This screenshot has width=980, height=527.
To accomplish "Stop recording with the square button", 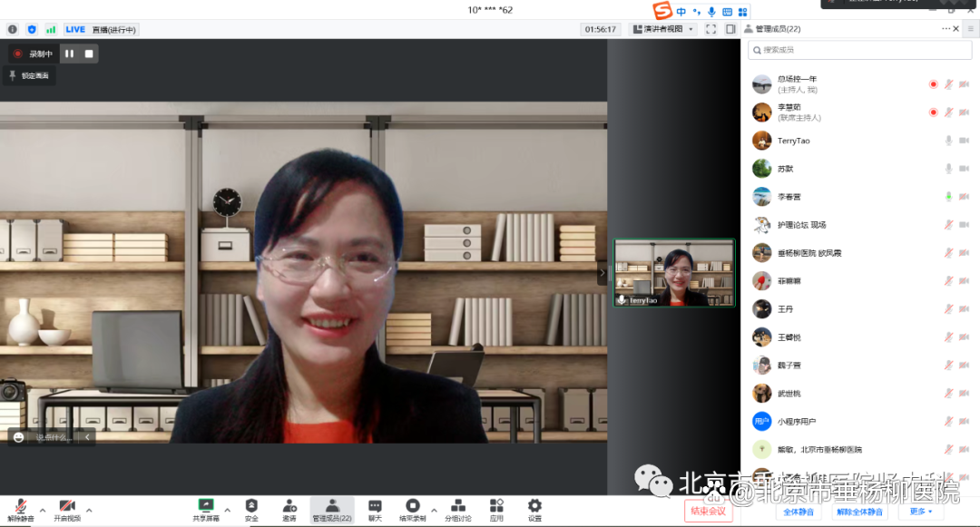I will [89, 54].
